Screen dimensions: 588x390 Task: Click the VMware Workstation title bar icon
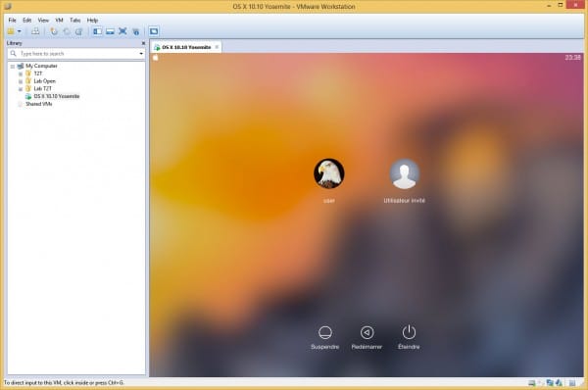tap(8, 6)
